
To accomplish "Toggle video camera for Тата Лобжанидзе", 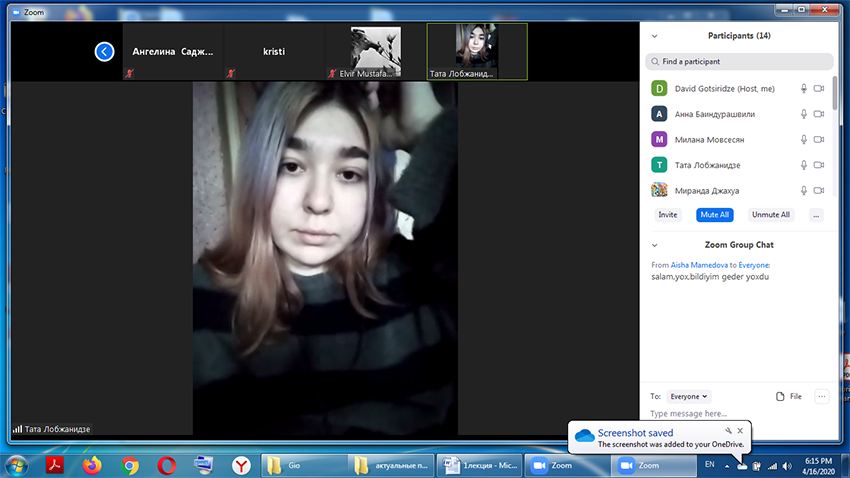I will [819, 164].
